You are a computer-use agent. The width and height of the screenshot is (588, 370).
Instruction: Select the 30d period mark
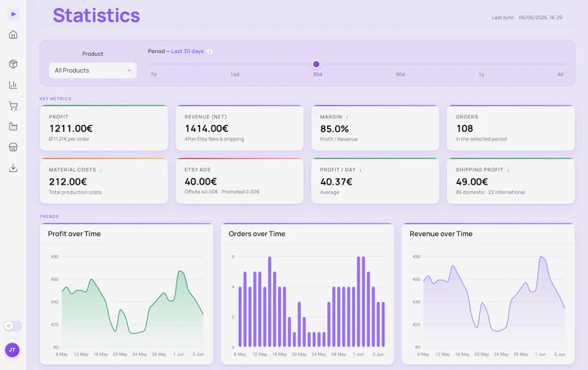tap(318, 74)
